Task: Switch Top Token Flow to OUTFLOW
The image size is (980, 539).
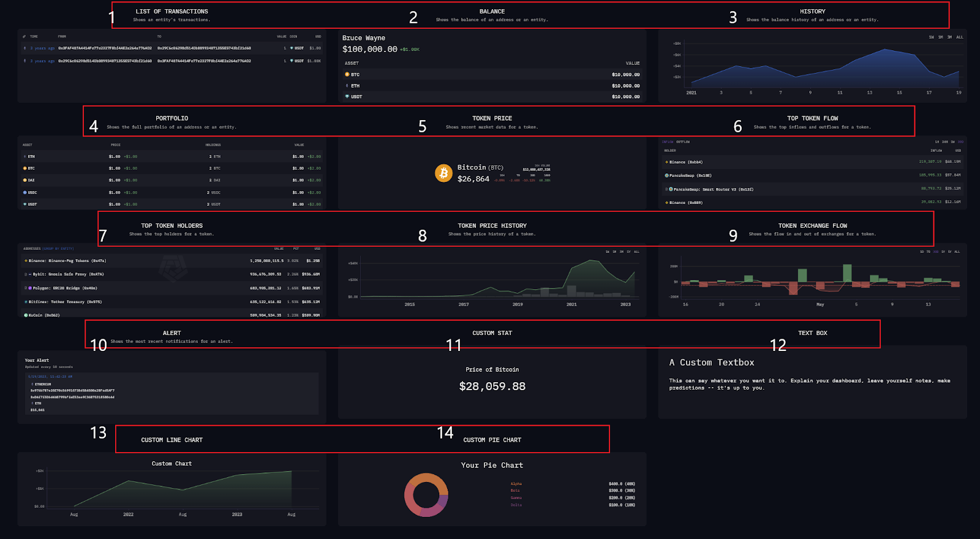Action: pos(683,142)
